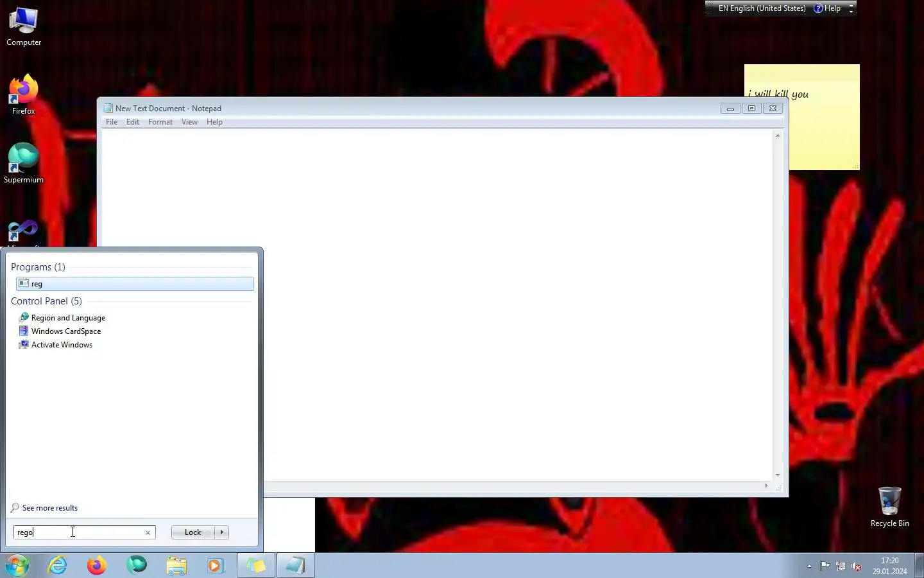Open the Supermium desktop shortcut
This screenshot has height=578, width=924.
coord(24,164)
